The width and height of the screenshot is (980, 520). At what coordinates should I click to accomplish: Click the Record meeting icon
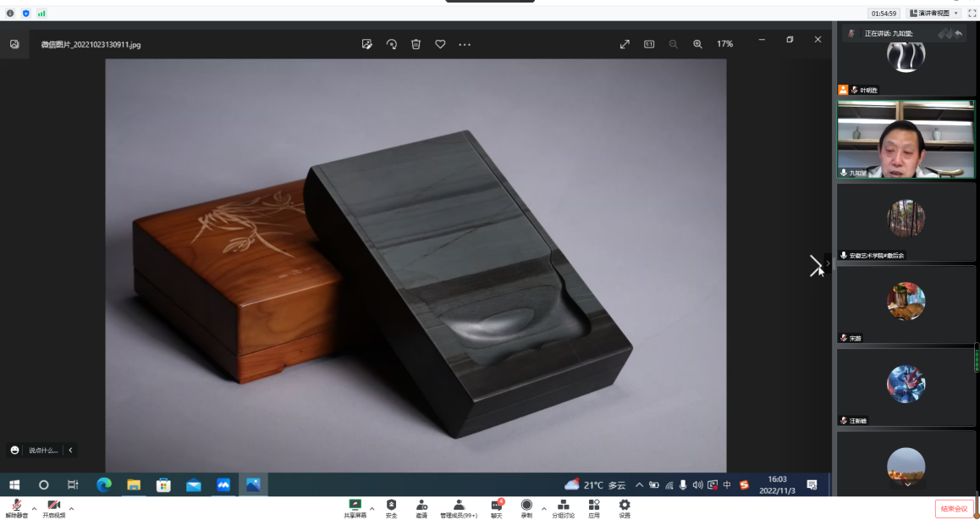[526, 506]
